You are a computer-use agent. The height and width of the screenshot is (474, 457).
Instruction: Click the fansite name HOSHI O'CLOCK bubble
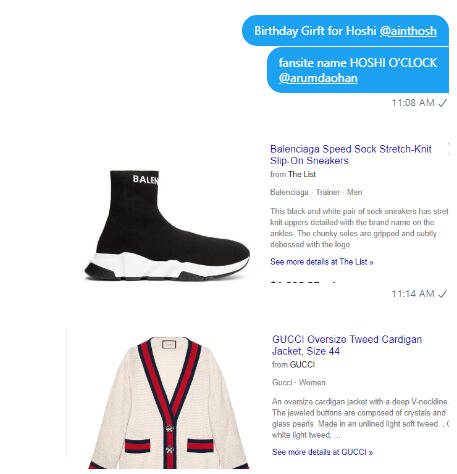[358, 70]
